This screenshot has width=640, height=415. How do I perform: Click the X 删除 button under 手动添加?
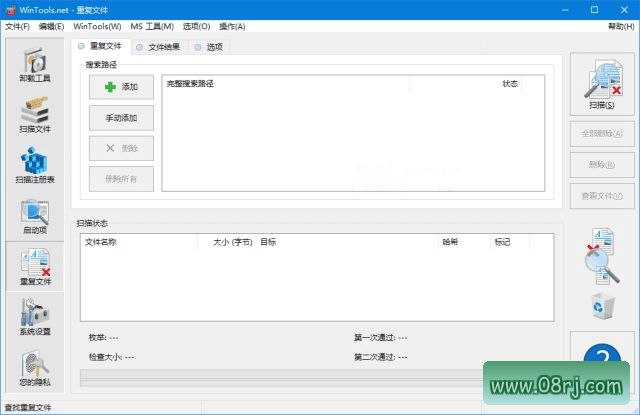121,148
